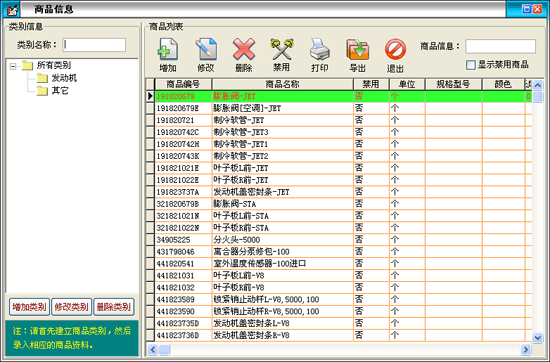The width and height of the screenshot is (550, 362).
Task: Click the 导出 (export) folder icon
Action: [357, 49]
